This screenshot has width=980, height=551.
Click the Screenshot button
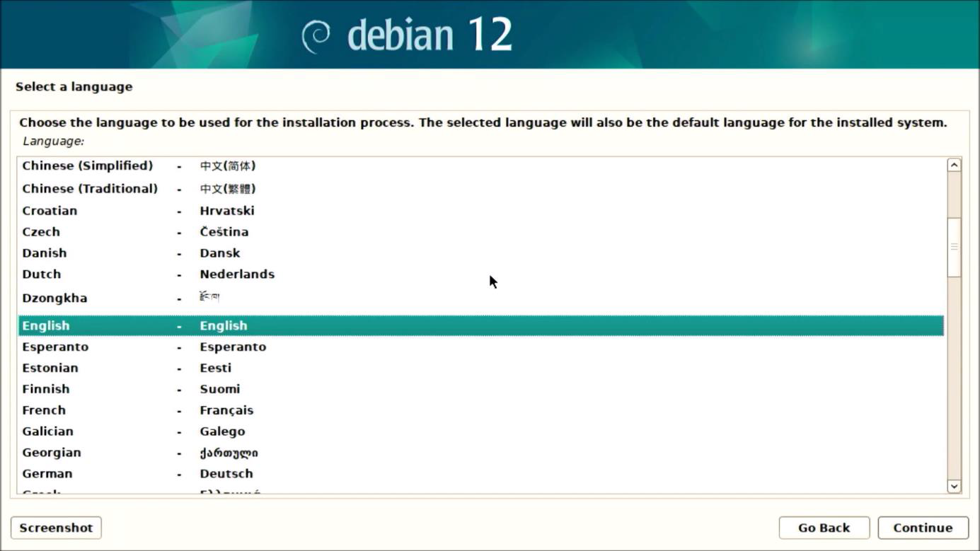pos(56,528)
